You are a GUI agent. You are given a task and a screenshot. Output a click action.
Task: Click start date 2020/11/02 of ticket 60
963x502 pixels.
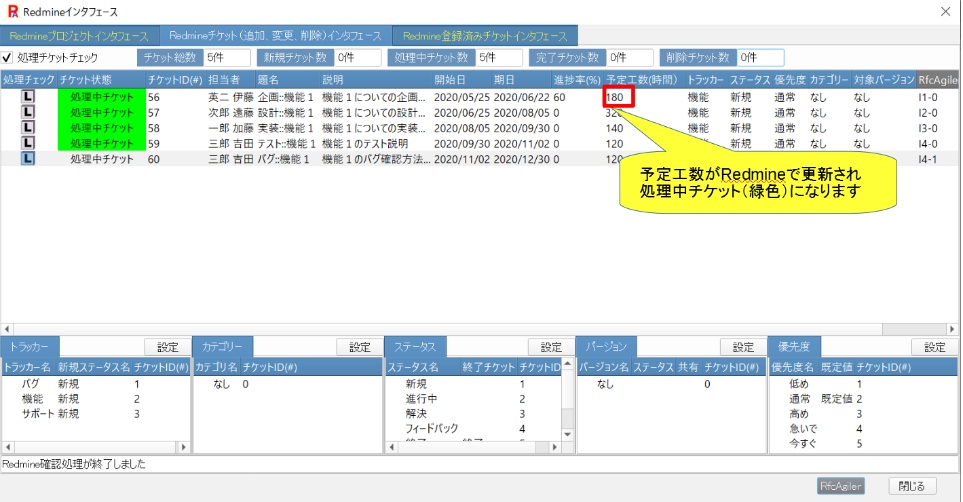461,159
